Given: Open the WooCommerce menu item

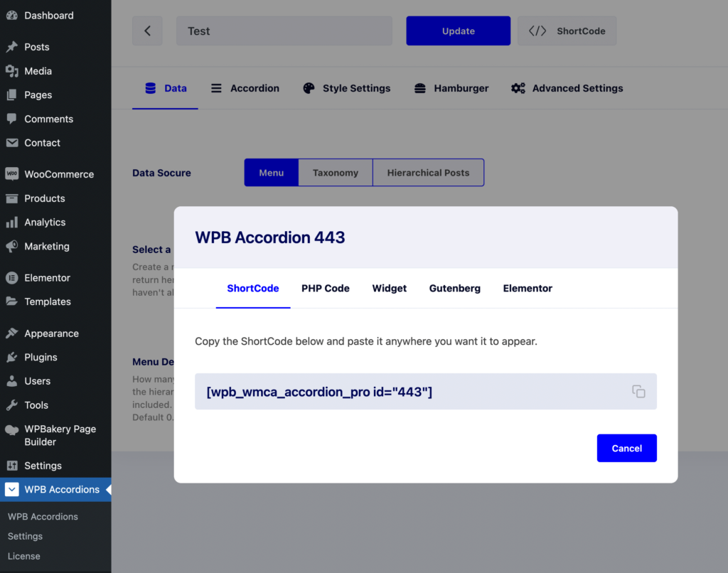Looking at the screenshot, I should point(55,174).
